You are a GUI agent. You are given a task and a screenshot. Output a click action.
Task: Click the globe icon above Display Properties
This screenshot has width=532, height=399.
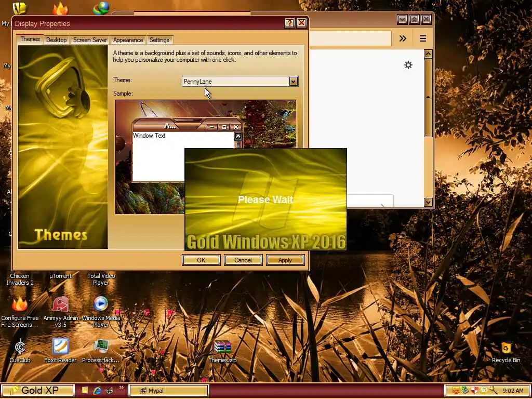click(101, 7)
